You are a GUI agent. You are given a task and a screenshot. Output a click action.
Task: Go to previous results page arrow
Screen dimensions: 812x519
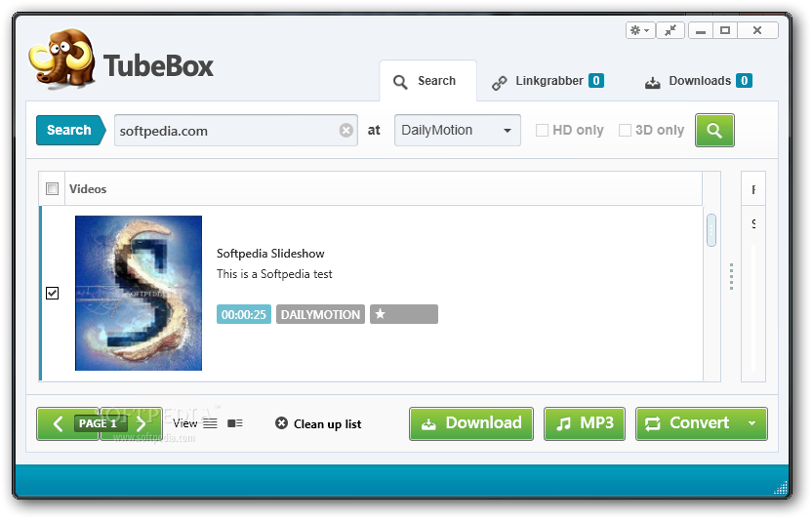point(58,423)
